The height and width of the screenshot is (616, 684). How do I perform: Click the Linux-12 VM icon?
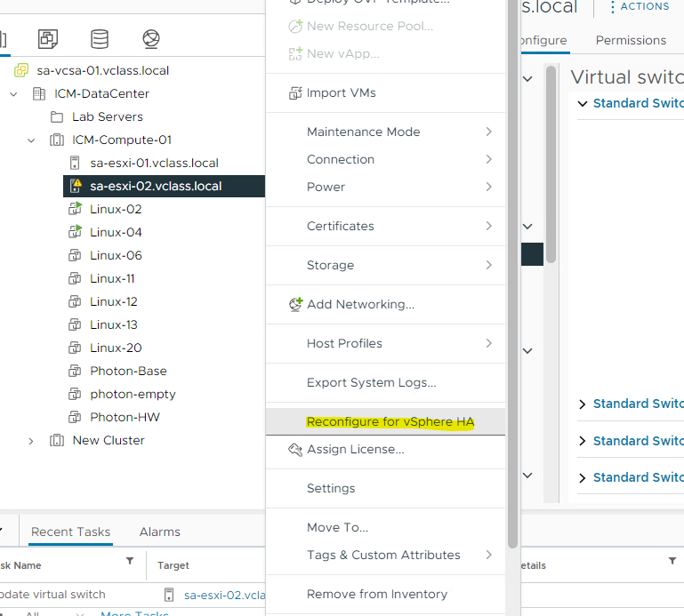click(x=75, y=301)
